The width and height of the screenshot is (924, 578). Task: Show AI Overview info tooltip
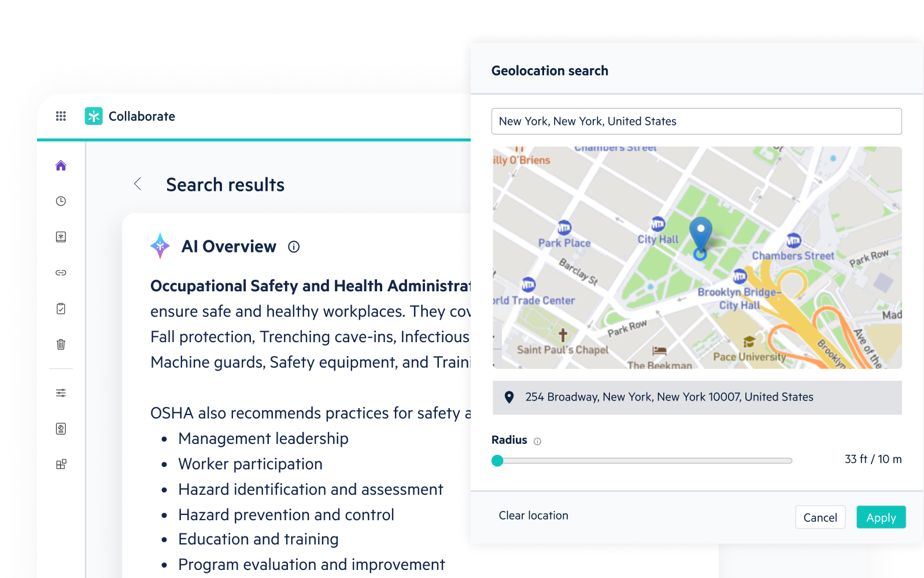[x=294, y=247]
